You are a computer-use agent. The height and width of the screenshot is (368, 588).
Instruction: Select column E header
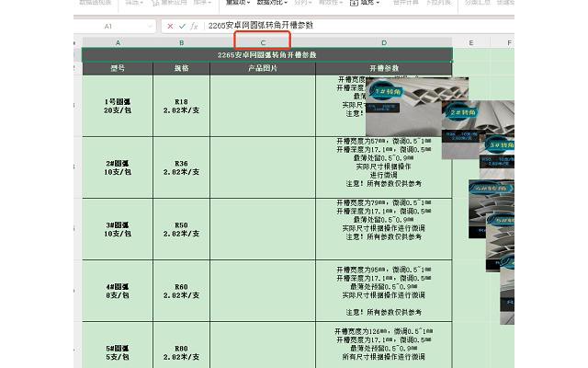(471, 43)
